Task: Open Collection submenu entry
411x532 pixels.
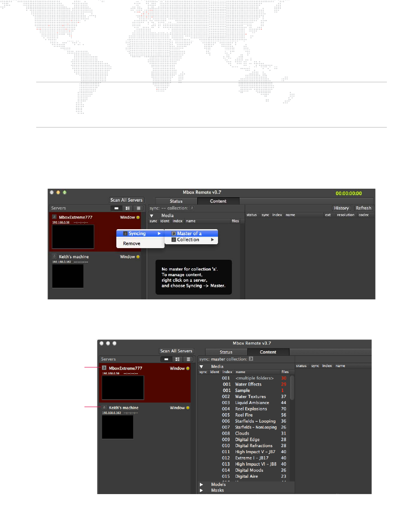Action: pos(191,240)
